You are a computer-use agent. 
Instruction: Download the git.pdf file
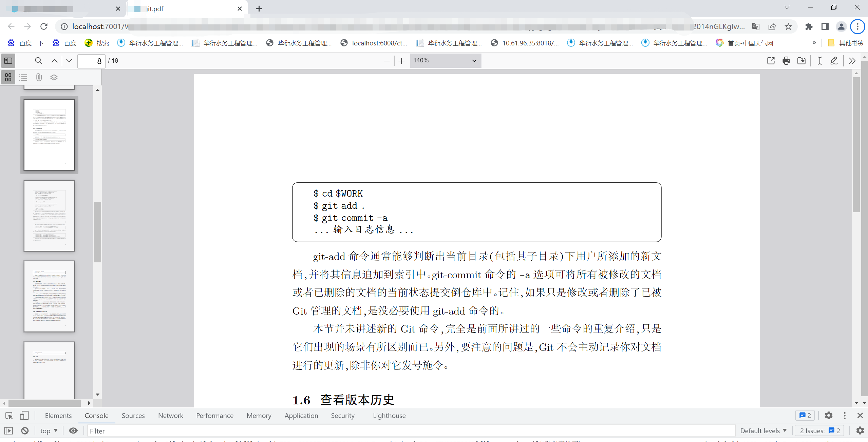[x=801, y=60]
